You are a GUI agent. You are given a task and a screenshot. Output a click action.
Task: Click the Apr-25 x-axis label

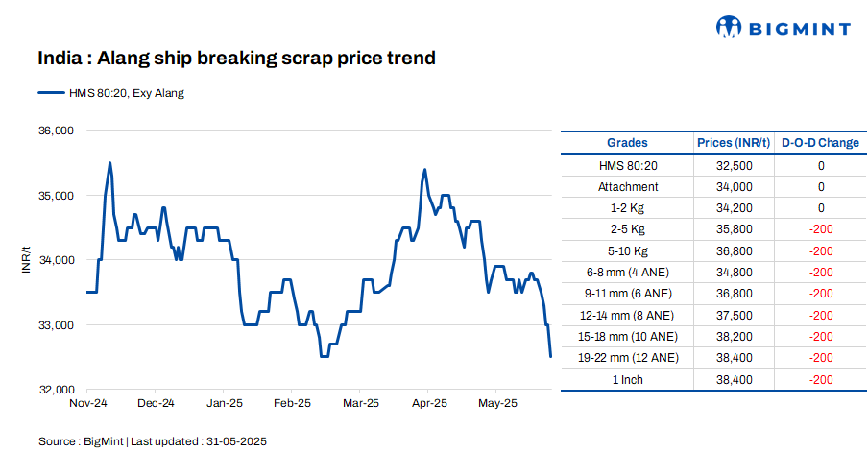tap(429, 403)
